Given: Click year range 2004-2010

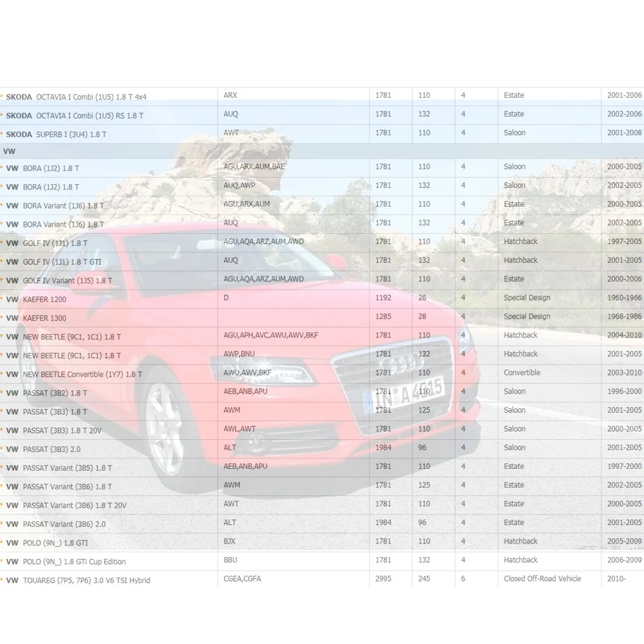Looking at the screenshot, I should point(624,335).
